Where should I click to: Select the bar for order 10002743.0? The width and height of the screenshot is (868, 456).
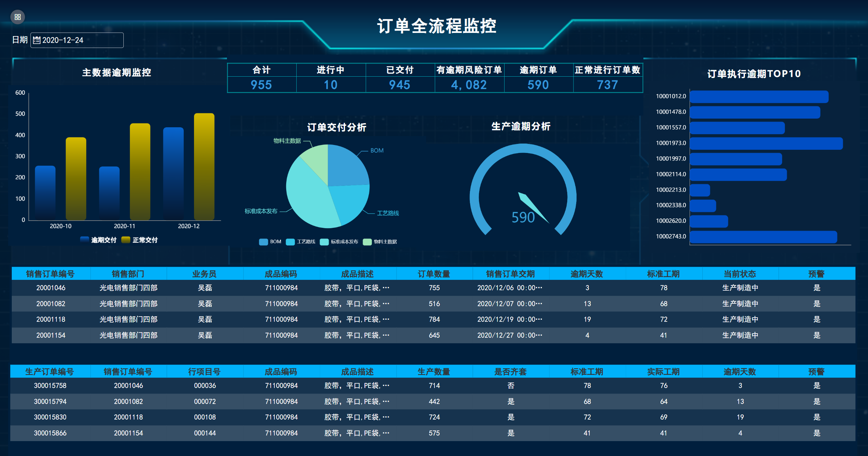point(763,237)
